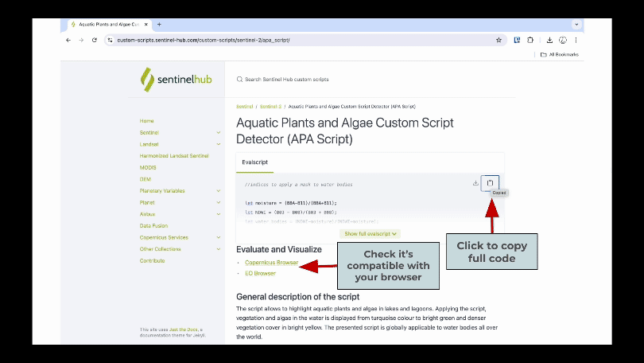Open Harmonized Landsat Sentinel in sidebar
Screen dimensions: 644x363
tap(174, 156)
